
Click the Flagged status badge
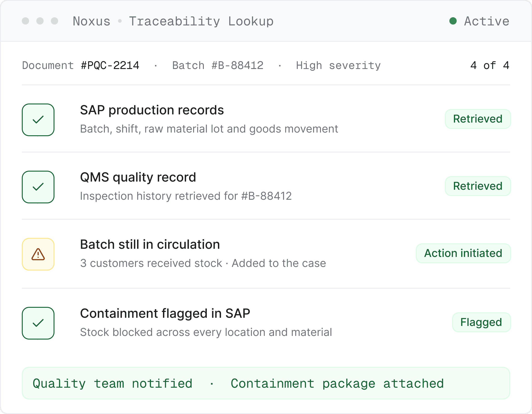point(481,322)
